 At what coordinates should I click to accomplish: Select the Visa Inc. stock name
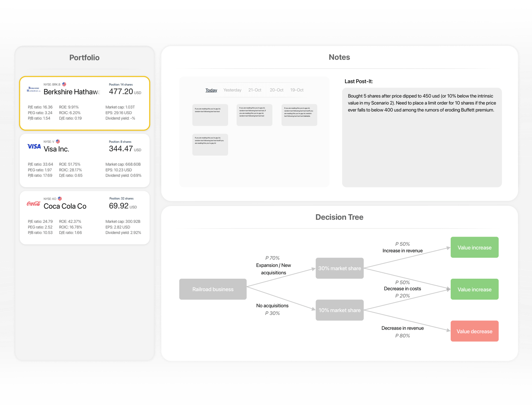(x=56, y=149)
